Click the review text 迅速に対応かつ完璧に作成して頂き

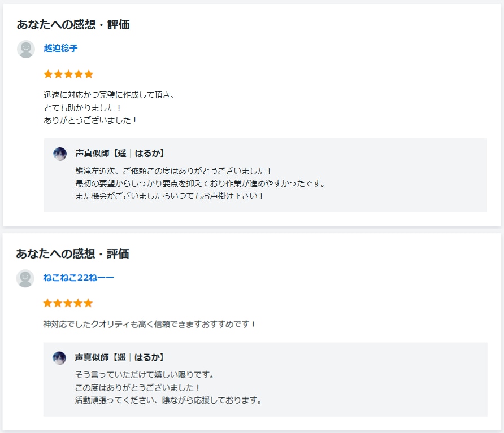[x=109, y=95]
